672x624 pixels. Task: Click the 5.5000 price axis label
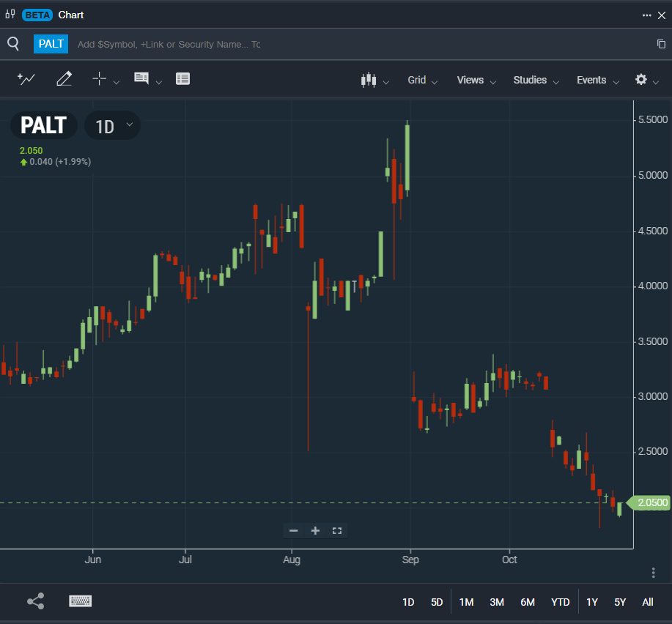click(653, 120)
